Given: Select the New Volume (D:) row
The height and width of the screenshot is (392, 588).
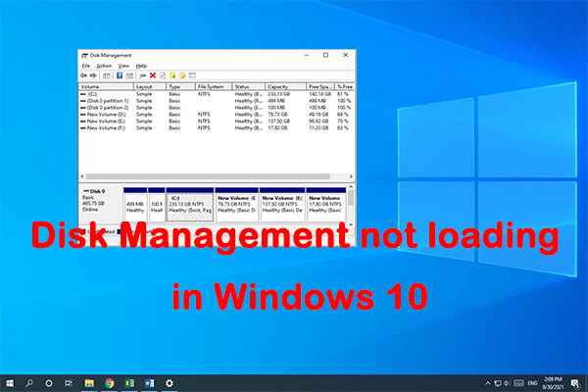Looking at the screenshot, I should coord(217,115).
